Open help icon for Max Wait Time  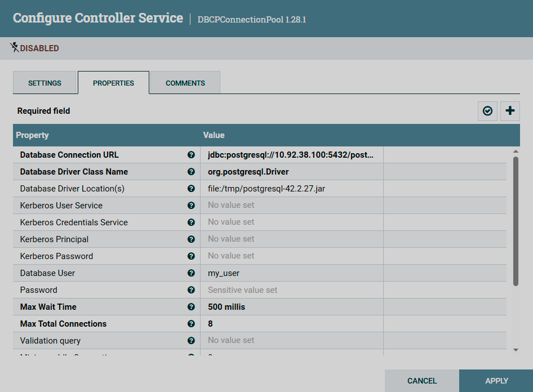pos(191,307)
